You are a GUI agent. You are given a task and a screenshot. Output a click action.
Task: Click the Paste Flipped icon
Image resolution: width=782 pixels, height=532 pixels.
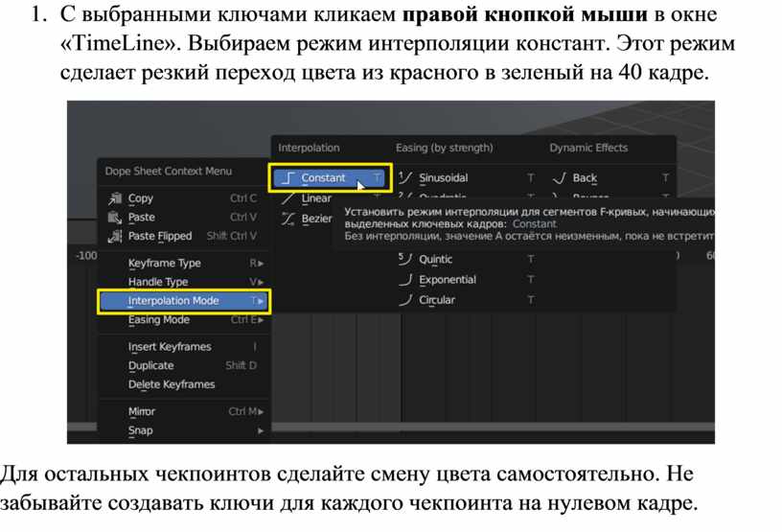(x=114, y=236)
